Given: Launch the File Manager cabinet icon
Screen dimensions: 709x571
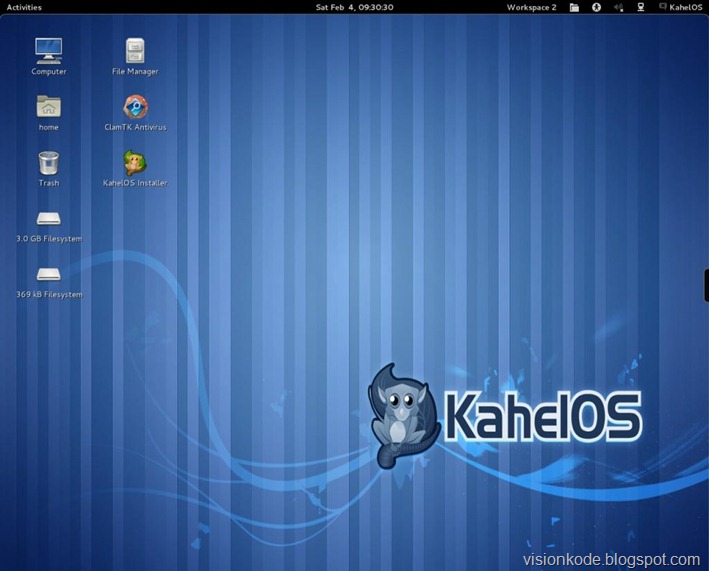Looking at the screenshot, I should (135, 50).
